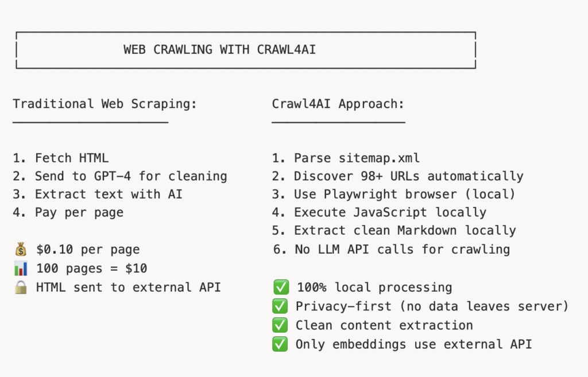This screenshot has height=377, width=588.
Task: Click the padlock emoji icon
Action: click(x=21, y=286)
